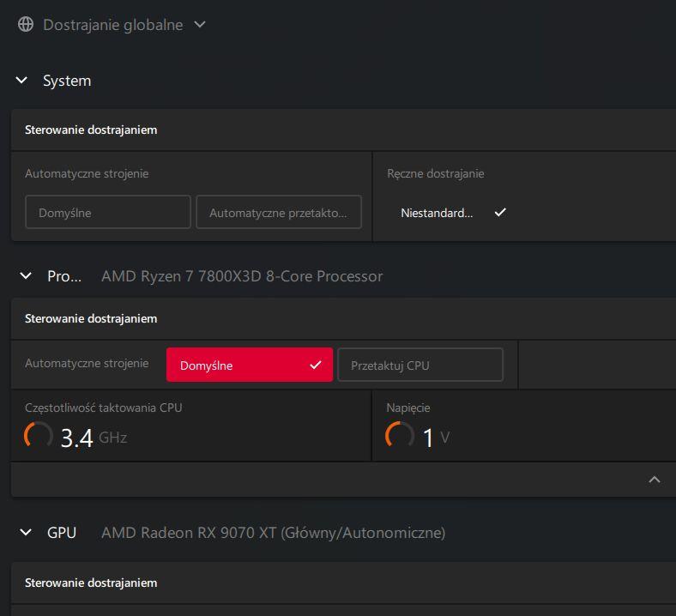Select Domyślne under System automatic tuning
Screen dimensions: 676x616
tap(108, 213)
